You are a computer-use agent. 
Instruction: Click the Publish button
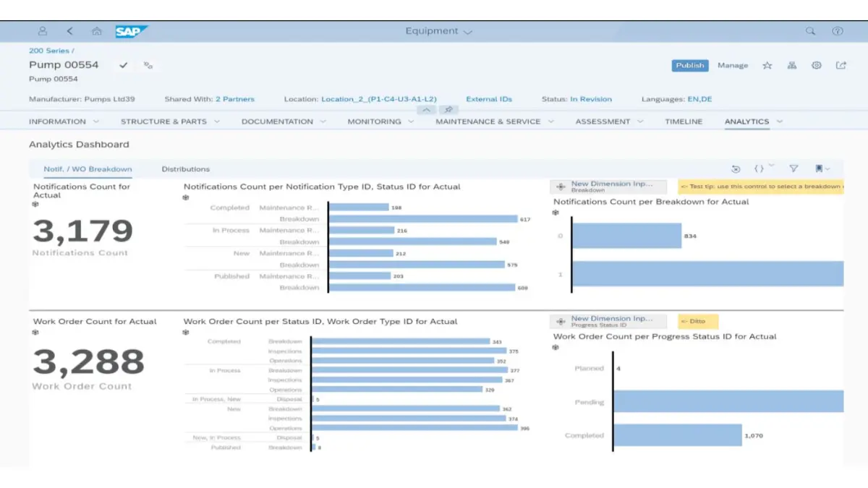(689, 65)
